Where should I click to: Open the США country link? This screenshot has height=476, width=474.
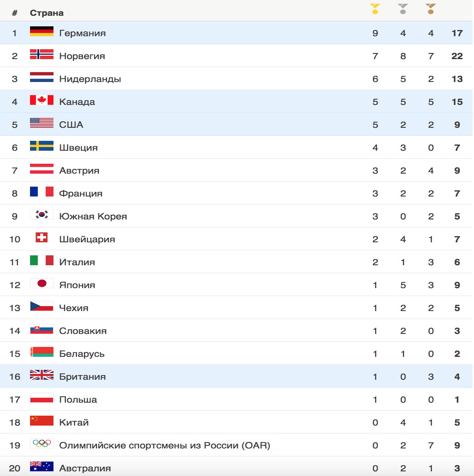click(x=71, y=124)
